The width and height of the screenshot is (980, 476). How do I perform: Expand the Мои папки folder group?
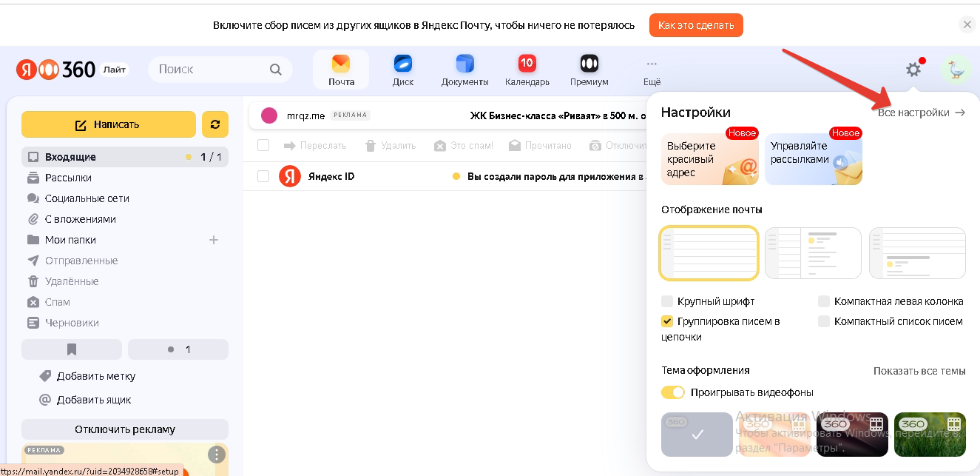pyautogui.click(x=70, y=240)
